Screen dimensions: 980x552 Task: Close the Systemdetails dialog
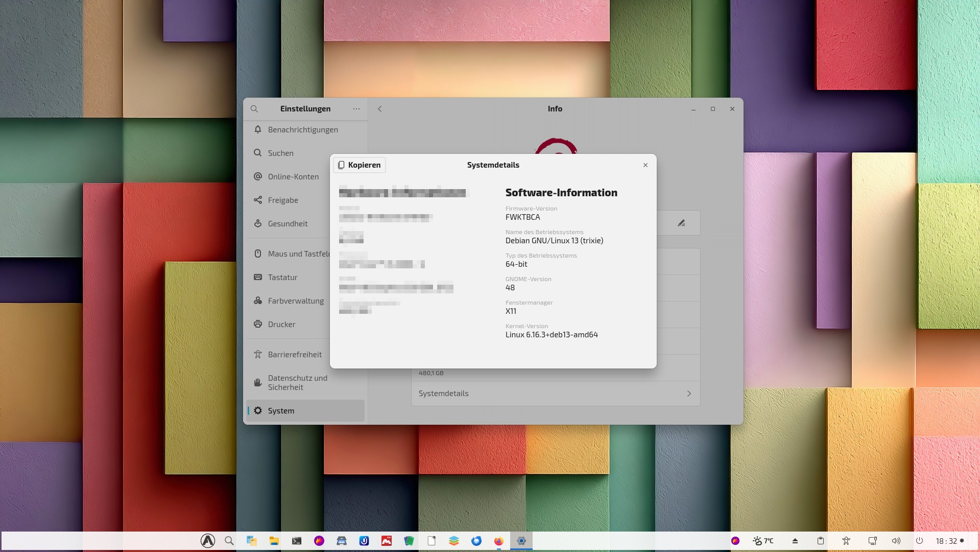pyautogui.click(x=645, y=165)
